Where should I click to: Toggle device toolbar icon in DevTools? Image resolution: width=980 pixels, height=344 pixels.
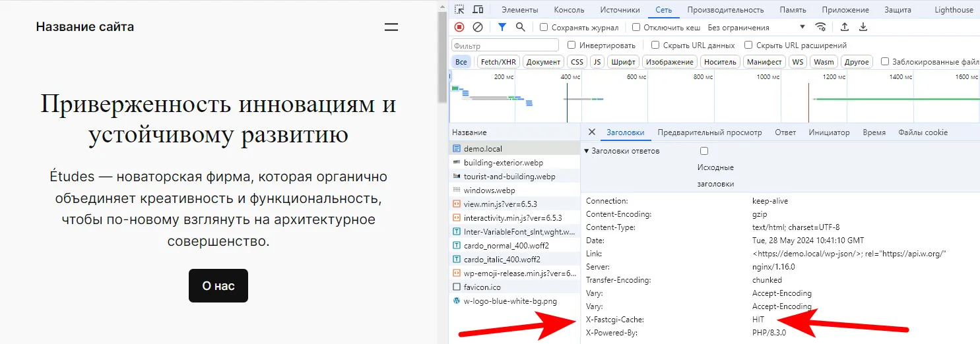[478, 9]
